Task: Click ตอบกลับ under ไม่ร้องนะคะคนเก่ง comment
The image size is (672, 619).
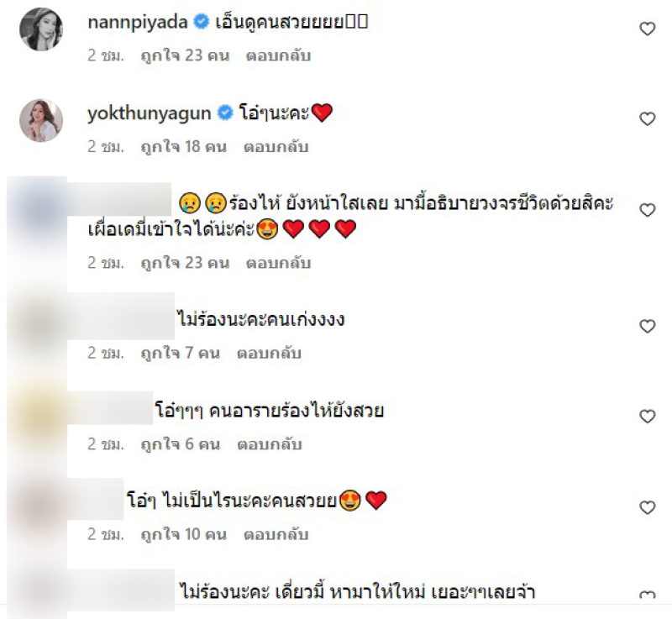Action: tap(269, 354)
